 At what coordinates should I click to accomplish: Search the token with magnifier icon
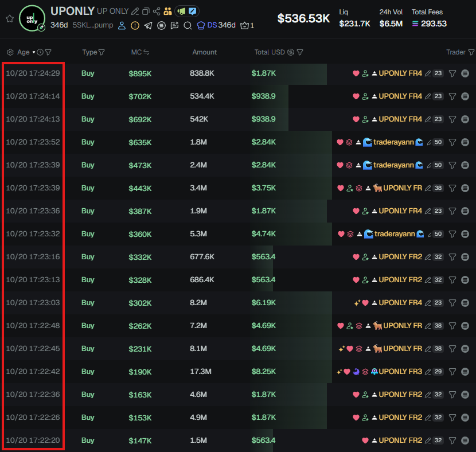(x=188, y=25)
